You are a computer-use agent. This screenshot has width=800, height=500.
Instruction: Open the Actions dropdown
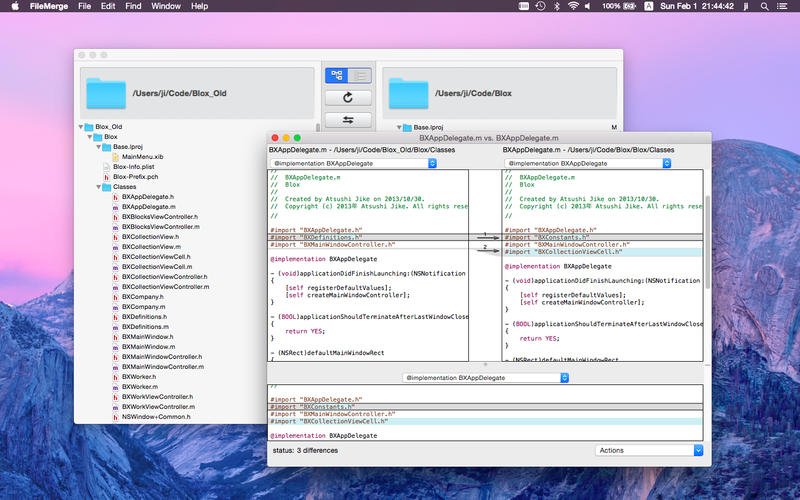(649, 451)
